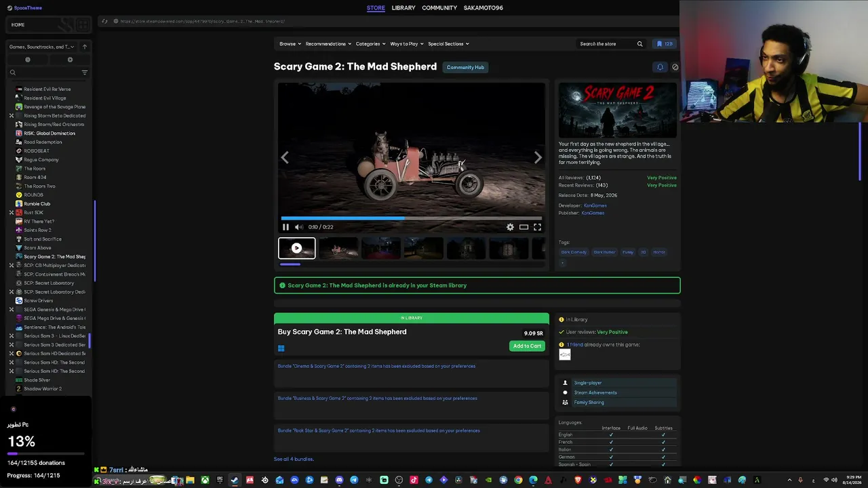Viewport: 868px width, 488px height.
Task: Enter fullscreen on the trailer video
Action: point(537,227)
